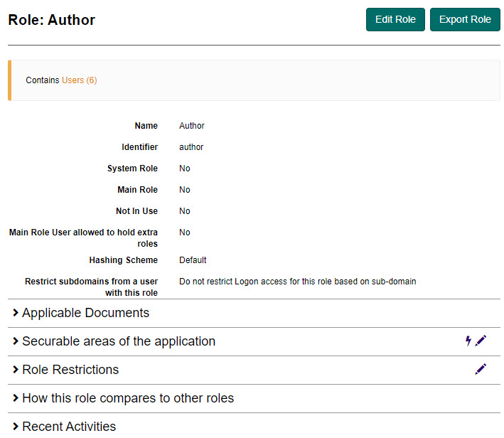The height and width of the screenshot is (438, 504).
Task: Click the Hashing Scheme value Default
Action: [x=193, y=260]
